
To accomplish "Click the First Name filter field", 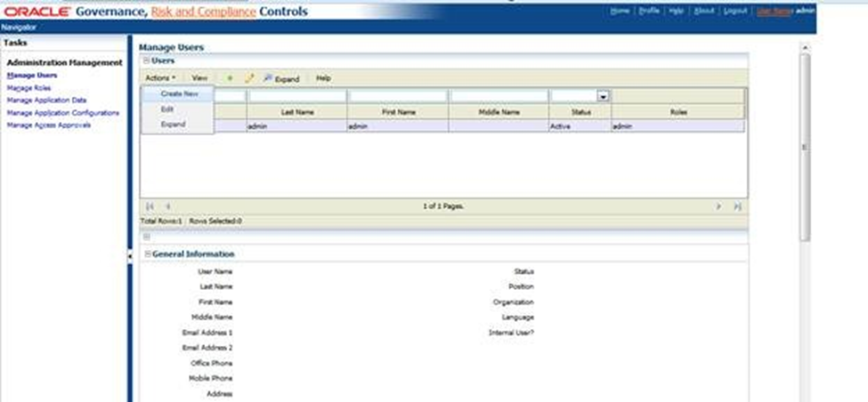I will point(398,96).
